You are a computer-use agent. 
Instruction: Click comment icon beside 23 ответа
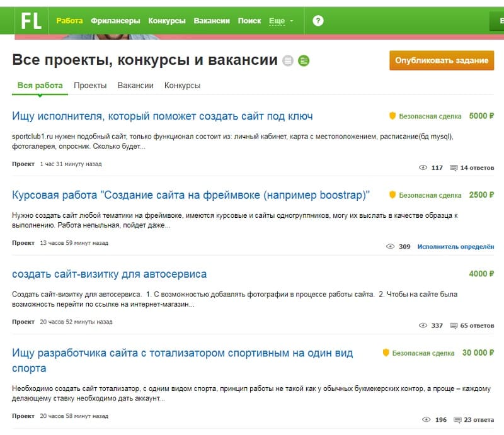[x=457, y=420]
